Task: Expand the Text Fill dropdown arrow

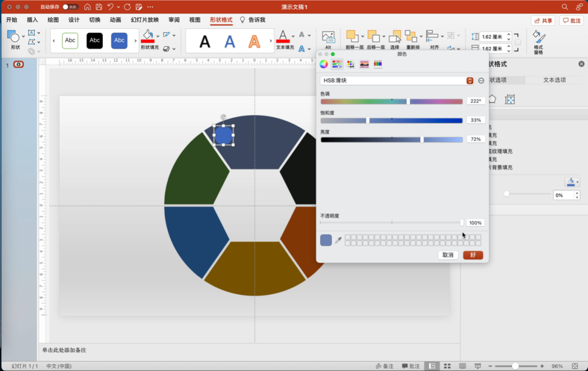Action: (x=293, y=36)
